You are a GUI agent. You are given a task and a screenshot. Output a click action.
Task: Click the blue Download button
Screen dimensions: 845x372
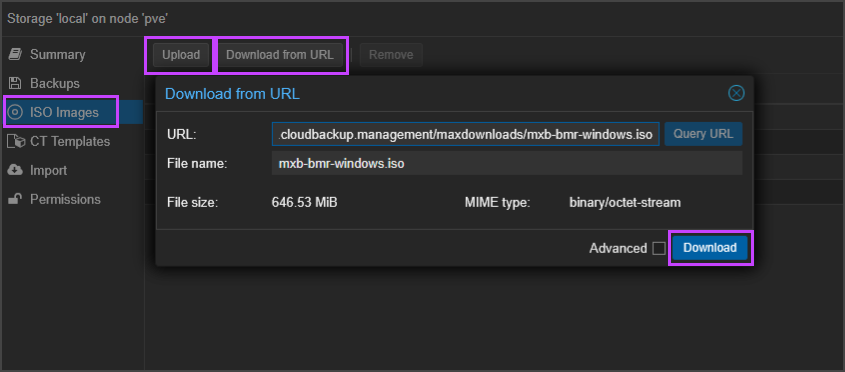(x=710, y=248)
